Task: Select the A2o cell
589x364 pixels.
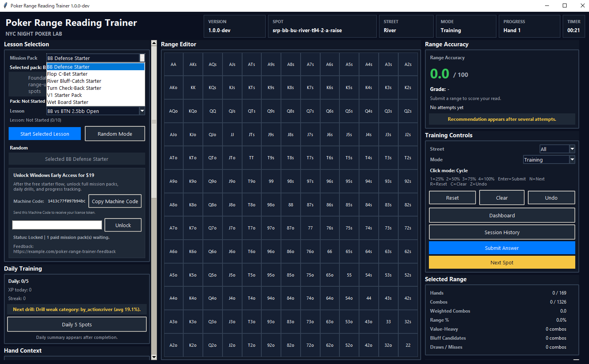Action: (173, 345)
